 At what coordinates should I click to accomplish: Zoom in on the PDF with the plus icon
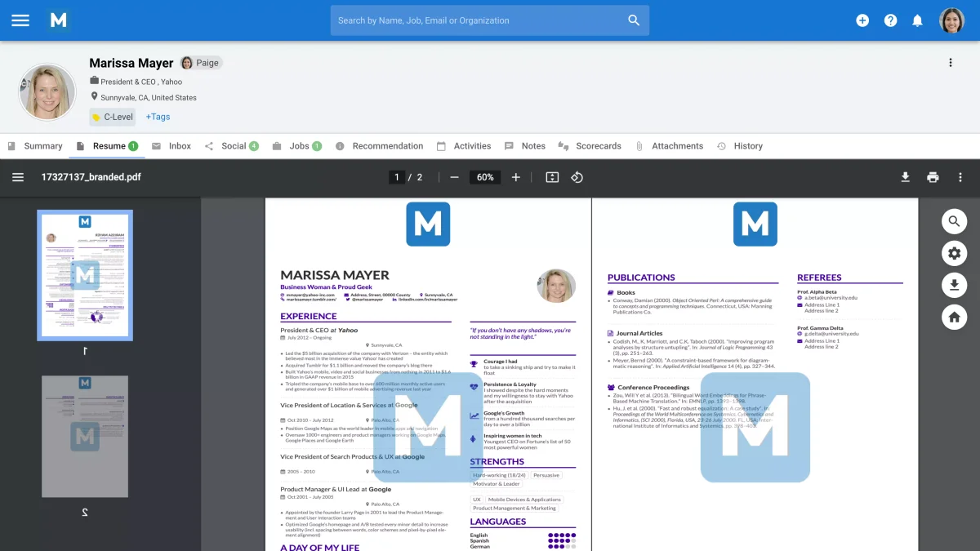(515, 177)
